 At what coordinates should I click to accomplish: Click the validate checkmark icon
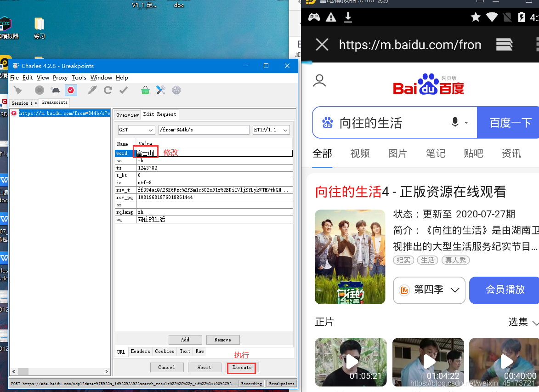click(x=123, y=90)
